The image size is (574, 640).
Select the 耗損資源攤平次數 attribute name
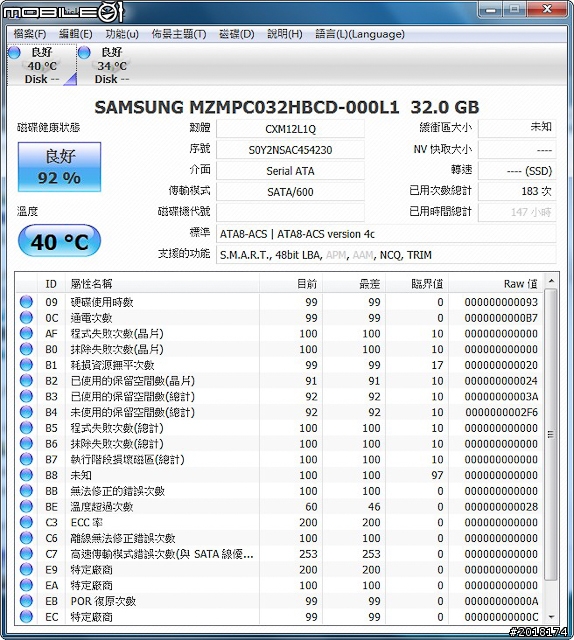tap(113, 365)
